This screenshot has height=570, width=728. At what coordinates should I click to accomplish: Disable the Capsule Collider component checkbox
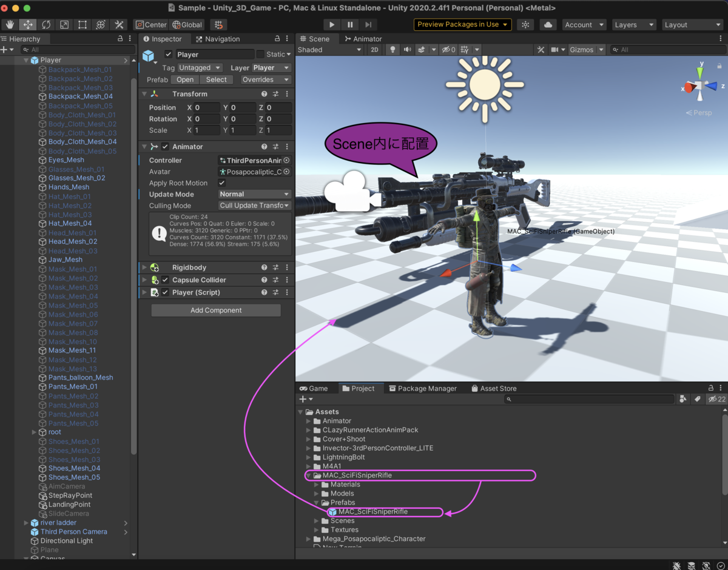[x=165, y=280]
